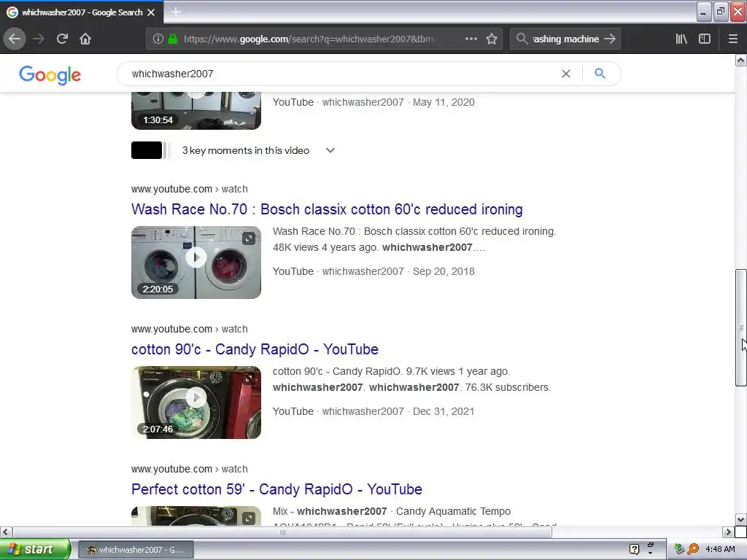Click the browser forward arrow
The height and width of the screenshot is (560, 747).
point(39,39)
